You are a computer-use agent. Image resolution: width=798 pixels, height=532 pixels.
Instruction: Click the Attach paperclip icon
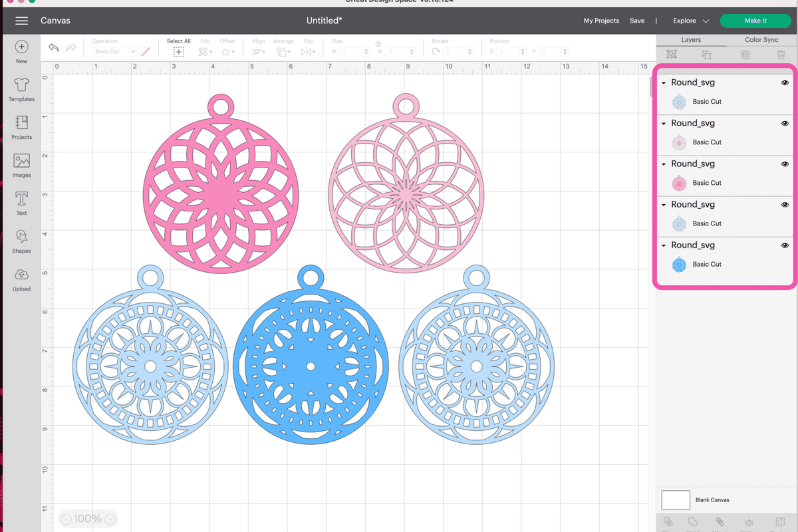(x=719, y=522)
